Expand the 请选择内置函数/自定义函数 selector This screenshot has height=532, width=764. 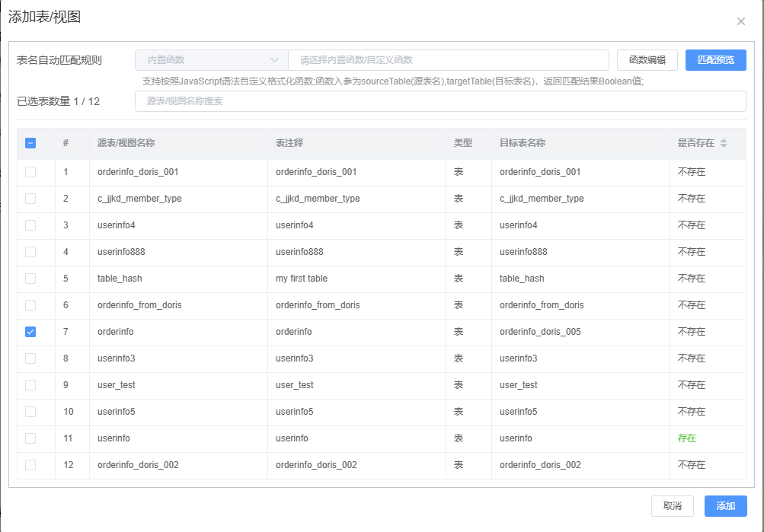(x=448, y=60)
